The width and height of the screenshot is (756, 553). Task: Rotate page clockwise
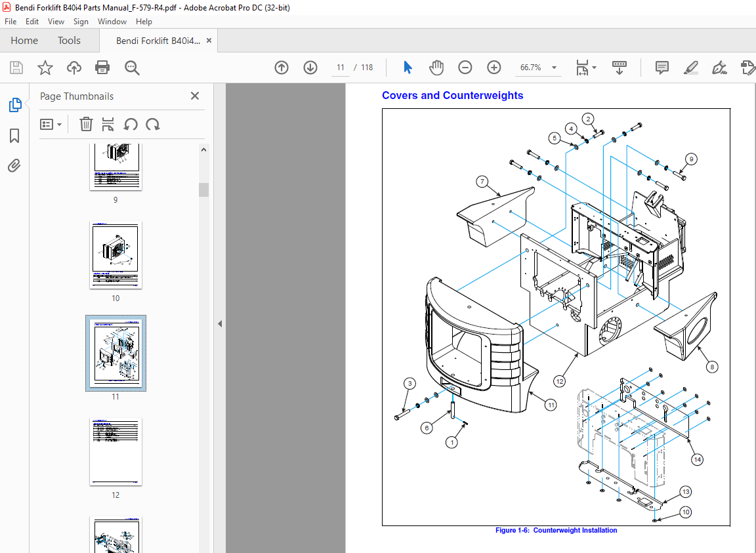click(153, 125)
